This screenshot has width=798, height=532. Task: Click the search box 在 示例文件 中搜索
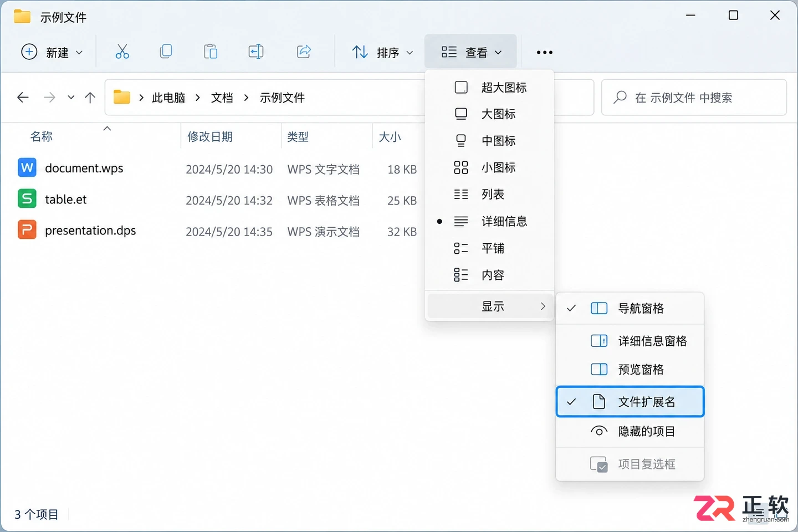coord(694,98)
